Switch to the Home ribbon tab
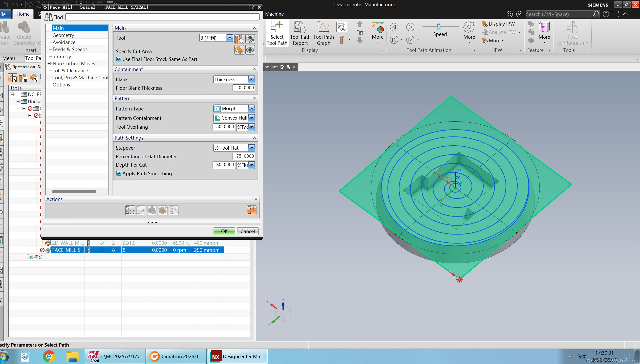 (x=23, y=14)
